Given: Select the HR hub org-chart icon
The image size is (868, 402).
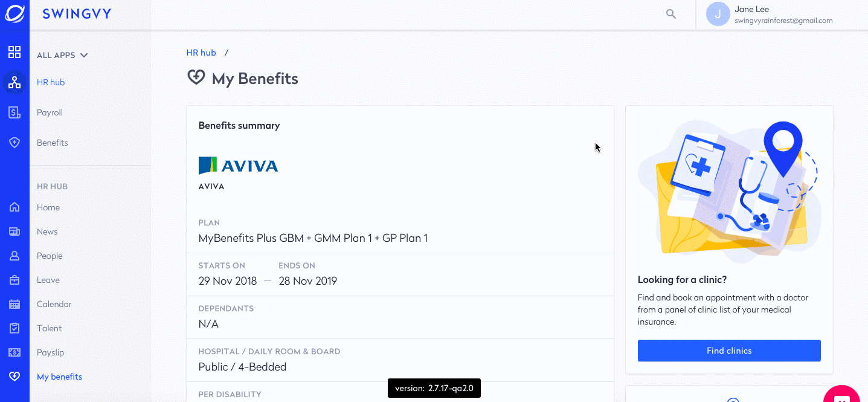Looking at the screenshot, I should coord(14,82).
